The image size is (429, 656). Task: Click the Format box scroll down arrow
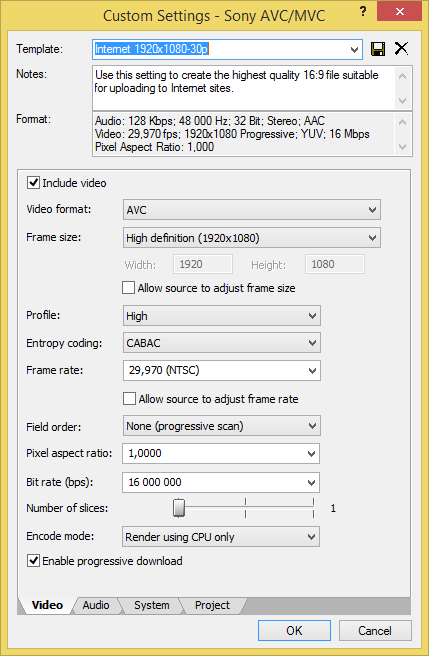[403, 147]
